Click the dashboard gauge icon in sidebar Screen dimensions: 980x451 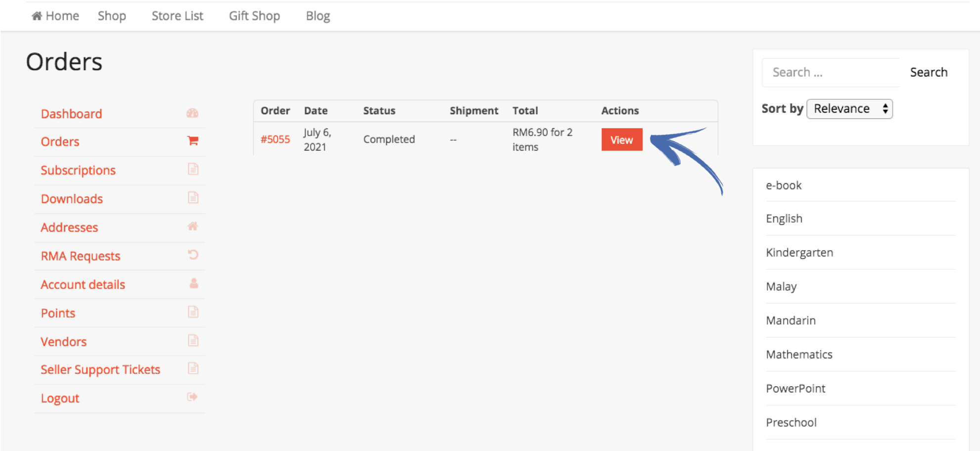point(192,113)
